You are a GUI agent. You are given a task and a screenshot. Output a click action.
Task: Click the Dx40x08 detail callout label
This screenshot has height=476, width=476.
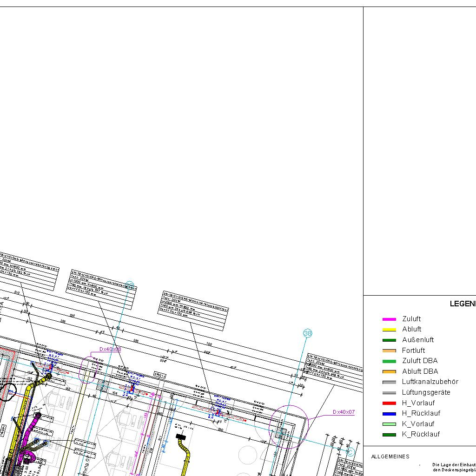click(110, 349)
